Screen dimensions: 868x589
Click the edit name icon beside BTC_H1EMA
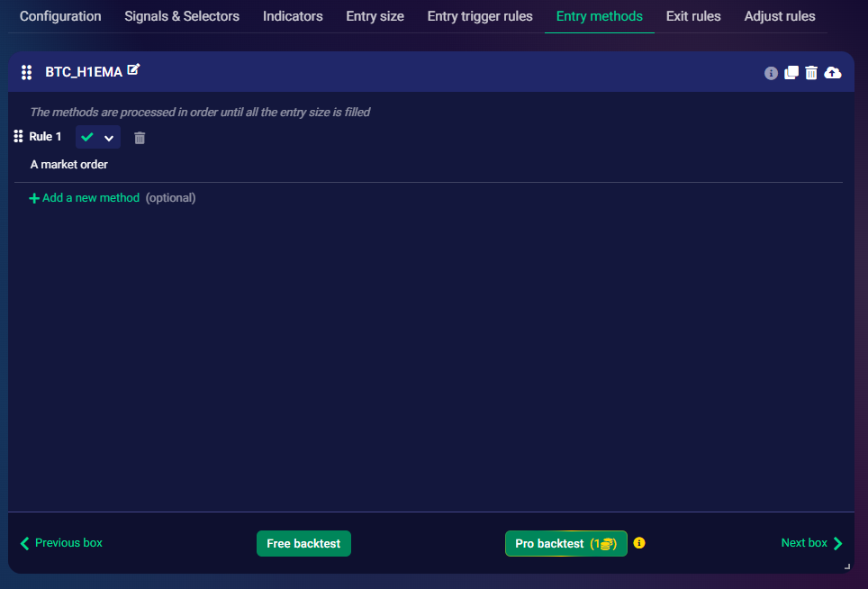133,69
